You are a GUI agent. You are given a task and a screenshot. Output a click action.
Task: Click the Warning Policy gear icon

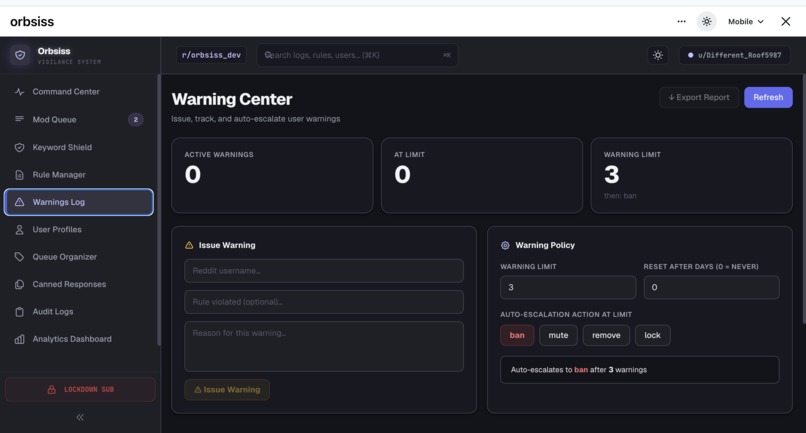[505, 245]
